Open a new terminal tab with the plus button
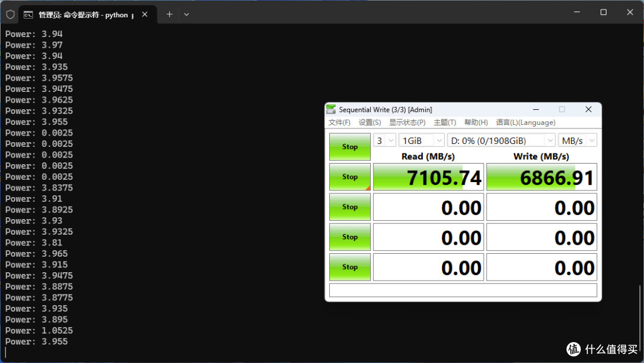The height and width of the screenshot is (363, 644). point(169,14)
